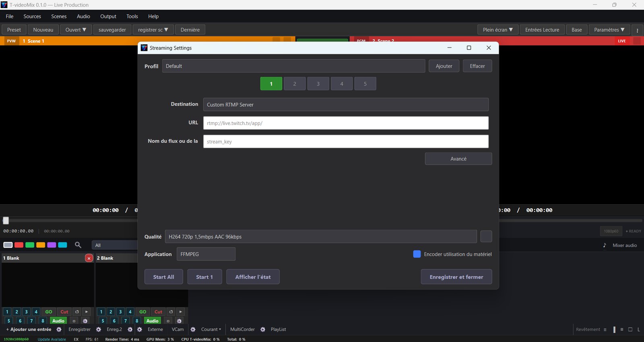644x342 pixels.
Task: Switch to stream destination tab 2
Action: click(295, 84)
